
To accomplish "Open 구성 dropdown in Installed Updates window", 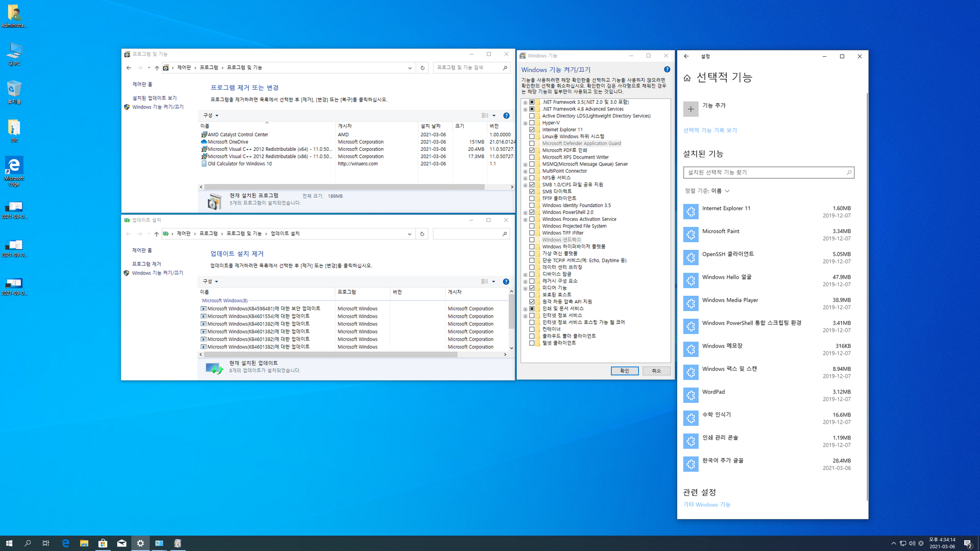I will (x=211, y=282).
